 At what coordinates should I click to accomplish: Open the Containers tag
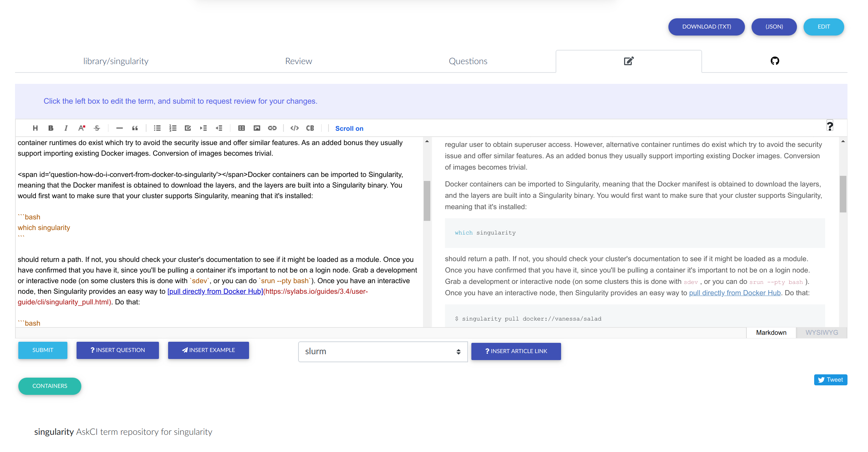pyautogui.click(x=50, y=386)
